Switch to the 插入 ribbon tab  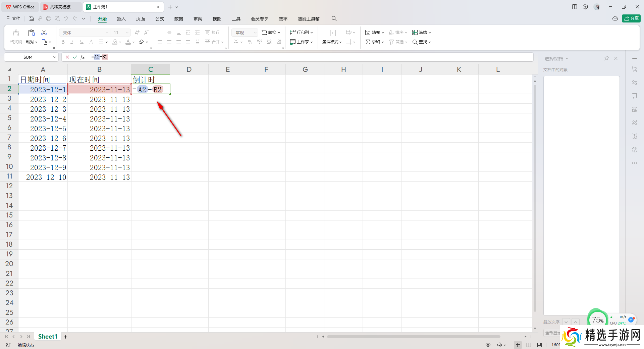[x=121, y=19]
